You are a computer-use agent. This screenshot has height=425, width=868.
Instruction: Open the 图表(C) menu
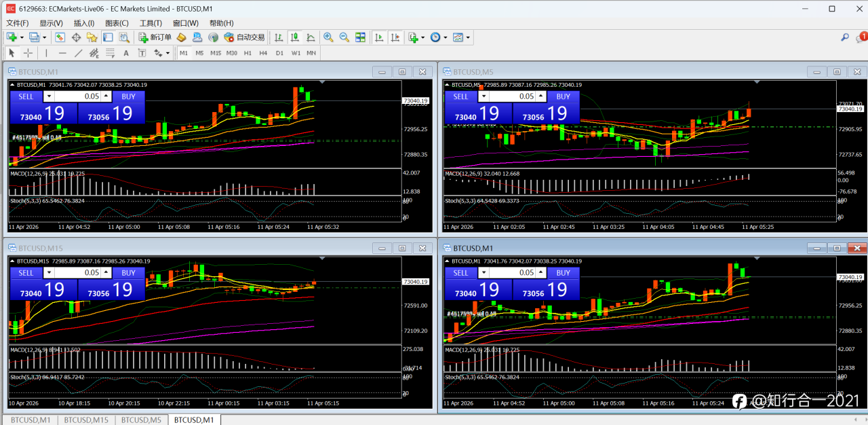[117, 23]
